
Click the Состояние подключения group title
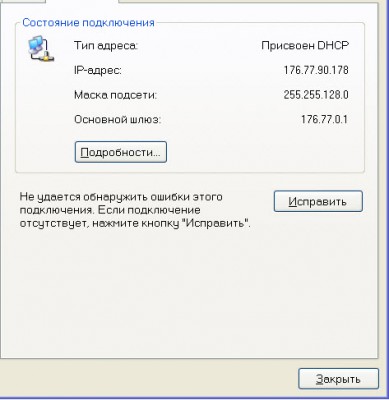[x=88, y=23]
